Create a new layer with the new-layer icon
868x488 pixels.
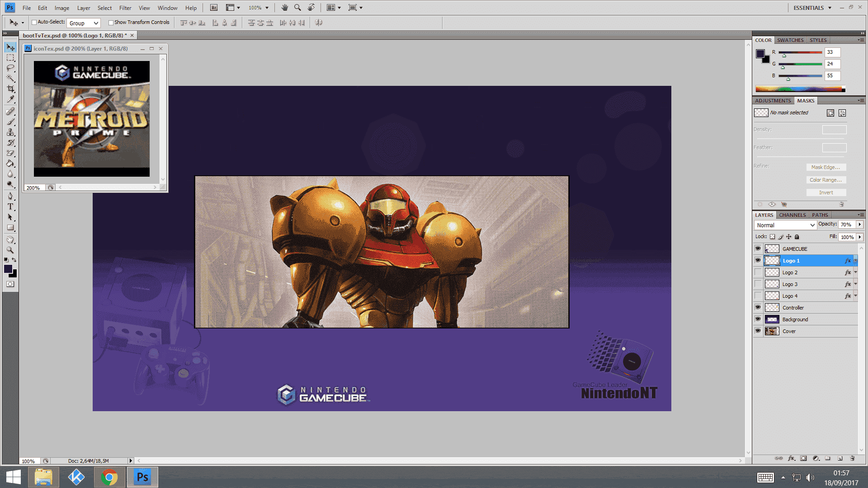[840, 458]
